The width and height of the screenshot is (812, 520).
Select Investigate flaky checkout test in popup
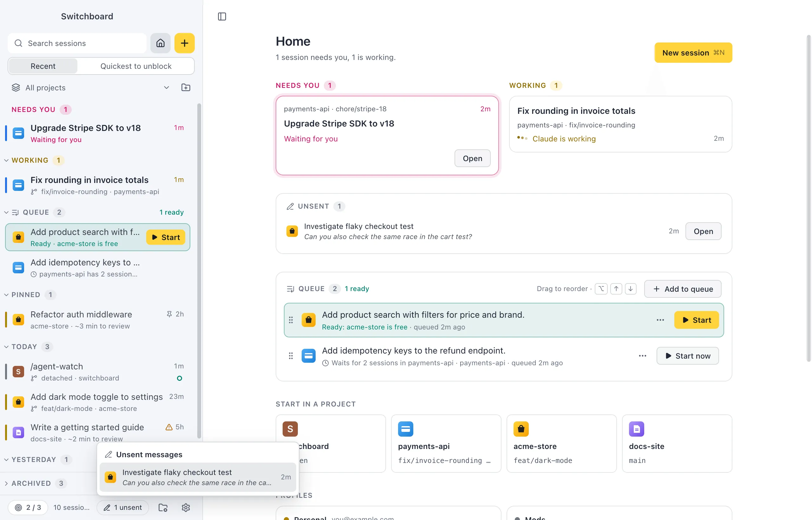198,477
